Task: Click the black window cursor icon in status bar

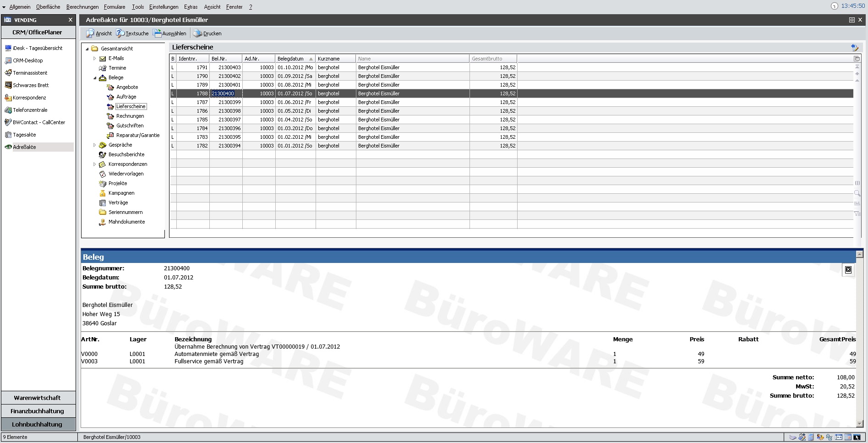Action: 857,437
